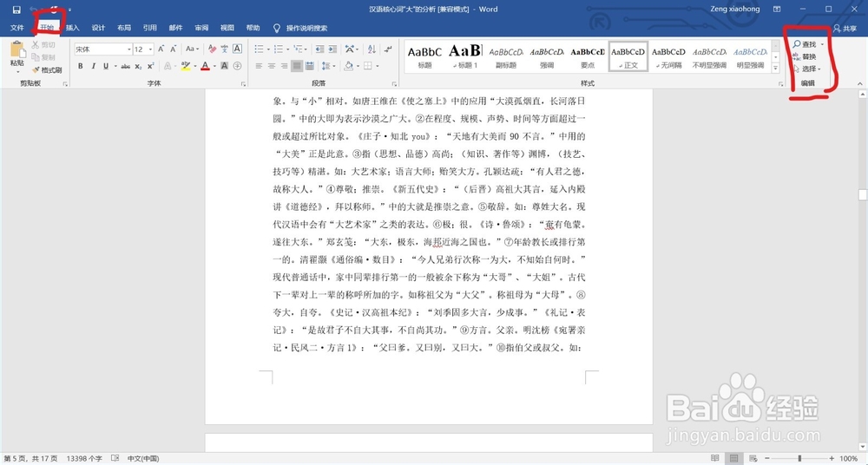
Task: Clear all formatting with the eraser icon
Action: click(x=212, y=49)
